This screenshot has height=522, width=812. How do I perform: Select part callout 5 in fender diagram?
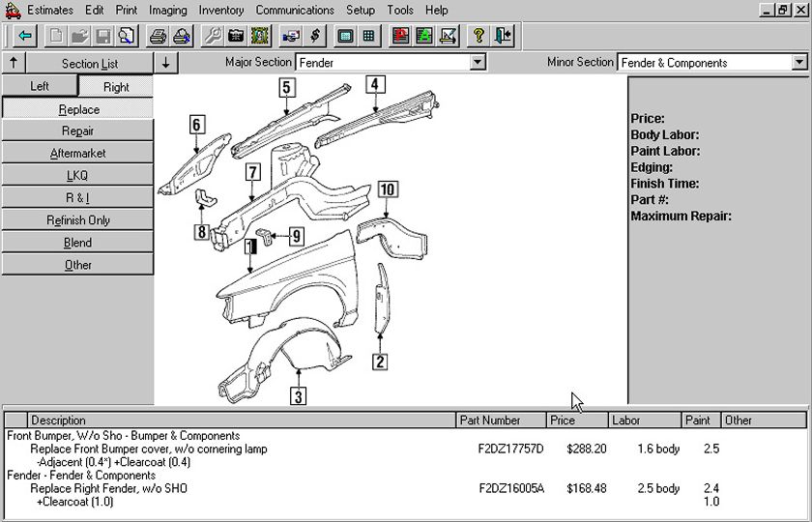point(286,88)
